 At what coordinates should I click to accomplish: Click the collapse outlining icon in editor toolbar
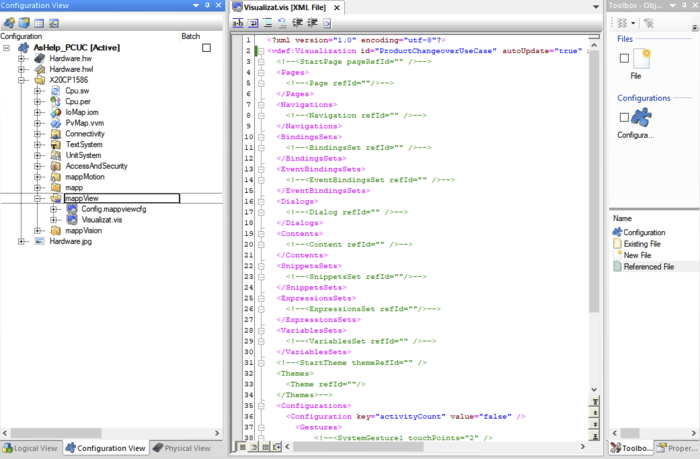click(x=297, y=23)
